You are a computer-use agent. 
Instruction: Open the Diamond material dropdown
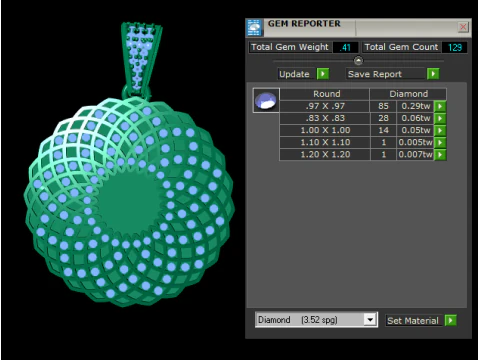coord(370,320)
